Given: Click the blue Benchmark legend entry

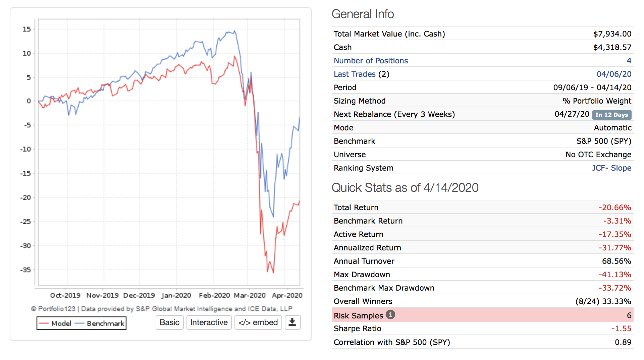Looking at the screenshot, I should pyautogui.click(x=100, y=323).
